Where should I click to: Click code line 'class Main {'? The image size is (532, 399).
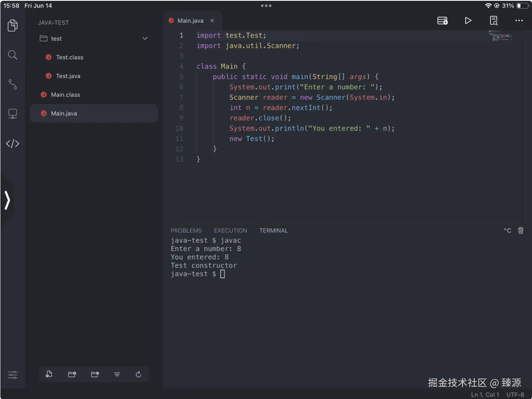[x=221, y=66]
